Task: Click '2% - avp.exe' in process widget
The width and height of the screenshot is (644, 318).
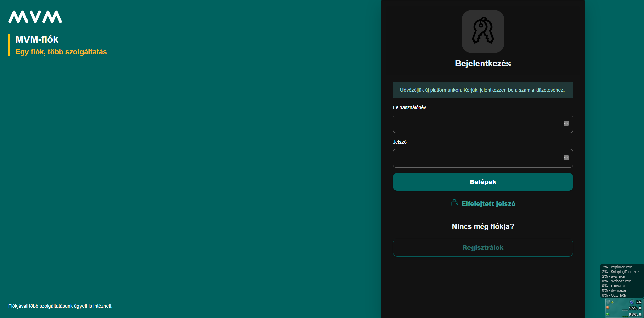Action: pyautogui.click(x=613, y=276)
